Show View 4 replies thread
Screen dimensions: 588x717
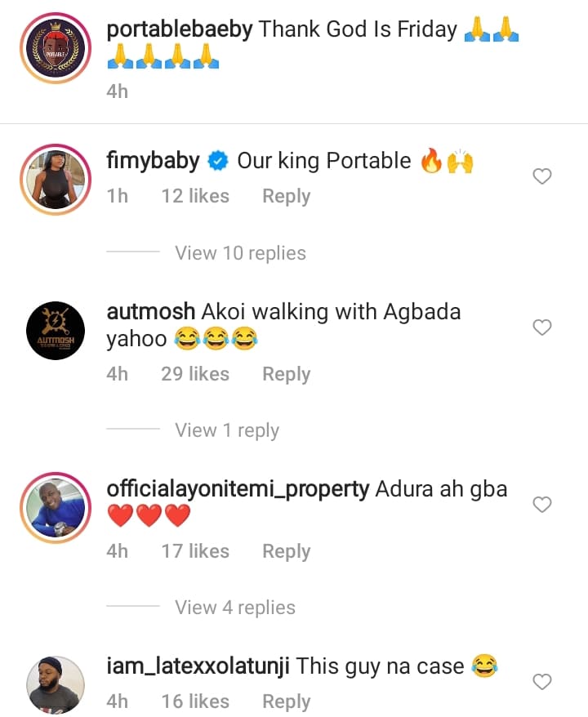[235, 608]
